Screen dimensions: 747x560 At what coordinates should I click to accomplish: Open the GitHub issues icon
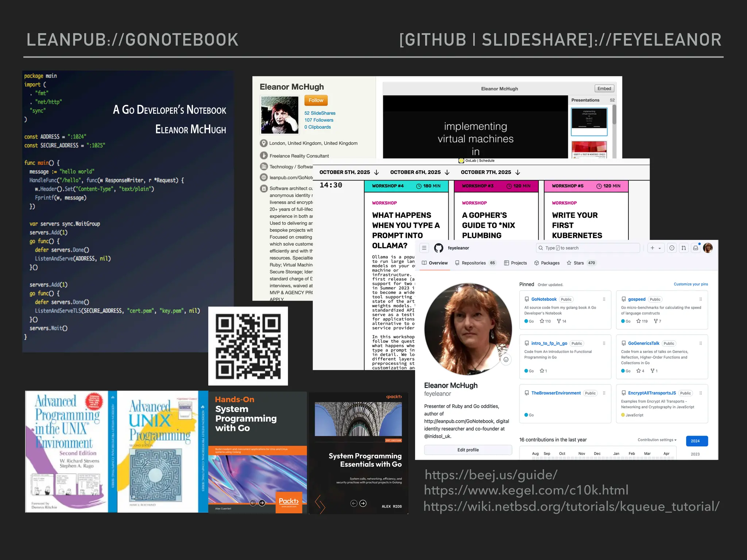(x=672, y=248)
